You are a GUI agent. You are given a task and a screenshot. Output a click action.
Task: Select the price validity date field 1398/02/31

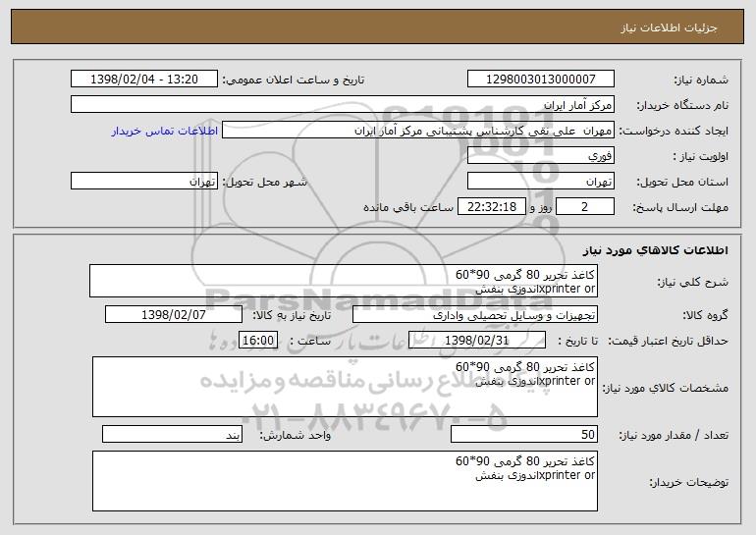pos(477,340)
